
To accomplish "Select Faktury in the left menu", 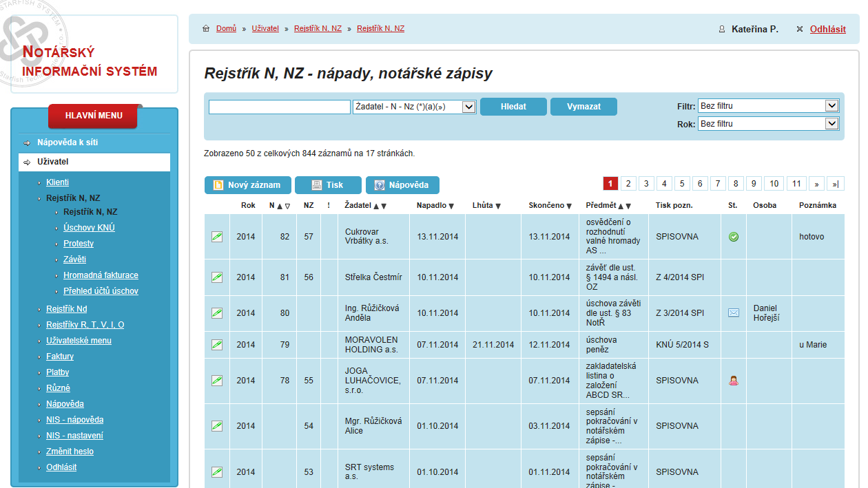I will [60, 357].
